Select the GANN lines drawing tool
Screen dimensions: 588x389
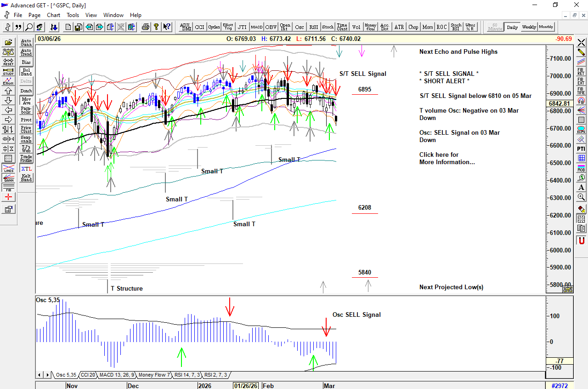[x=8, y=177]
